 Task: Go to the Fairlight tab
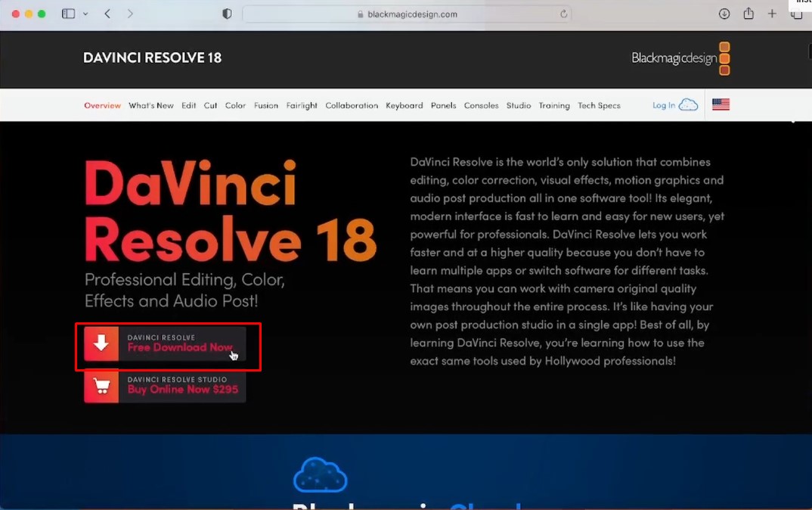(x=302, y=106)
